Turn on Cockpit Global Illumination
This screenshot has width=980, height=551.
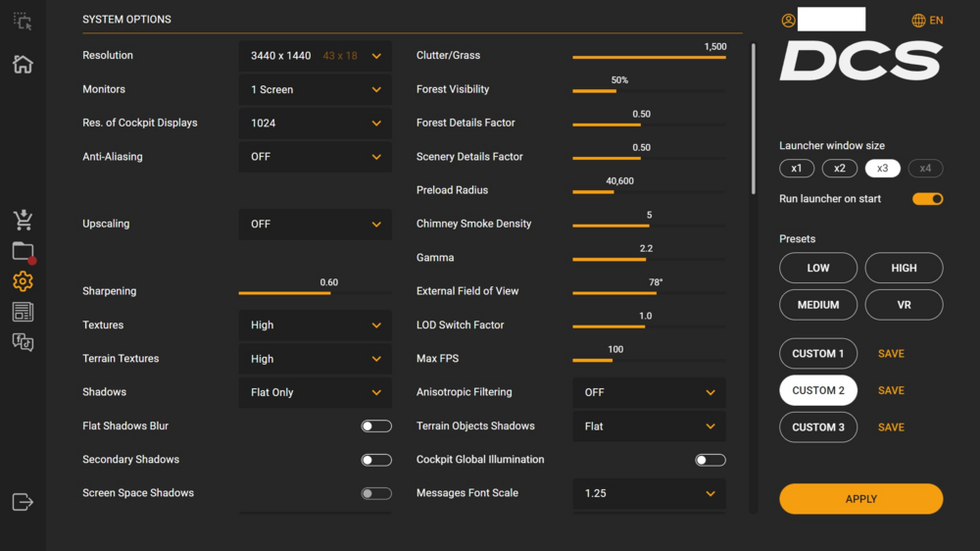(x=710, y=460)
